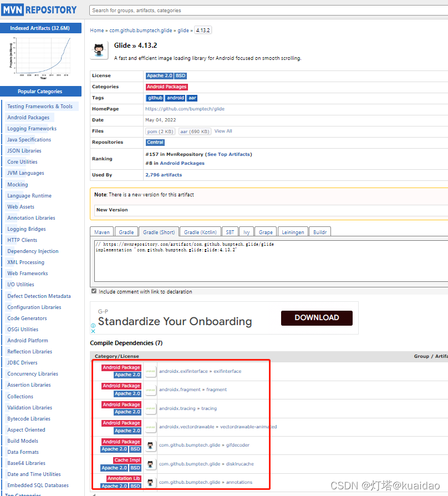This screenshot has width=448, height=496.
Task: Click the fragment android package icon
Action: click(150, 389)
